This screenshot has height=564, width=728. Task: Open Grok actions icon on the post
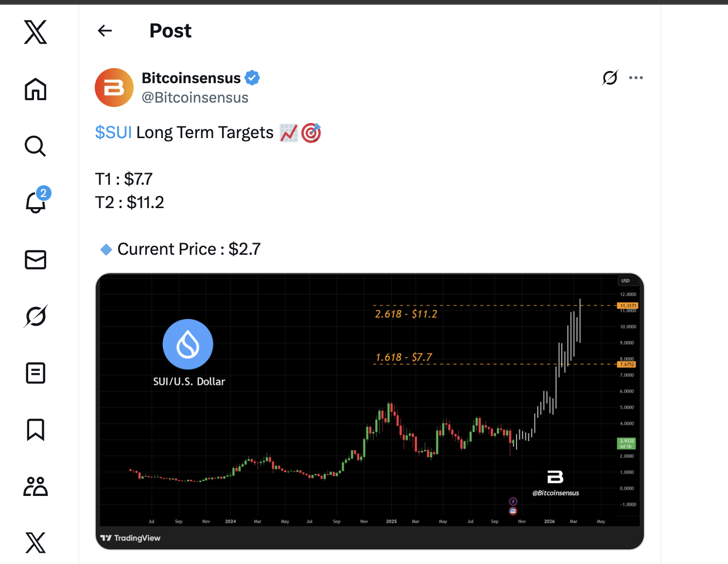click(x=610, y=78)
